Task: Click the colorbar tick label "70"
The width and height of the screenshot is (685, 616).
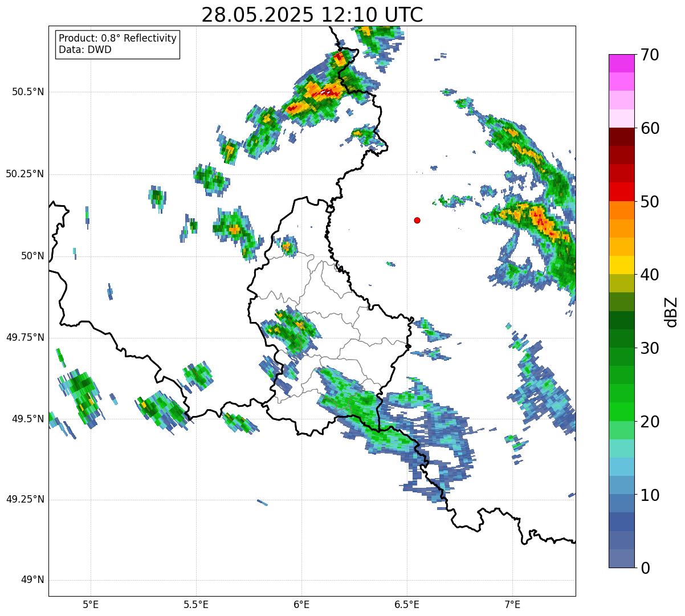Action: (x=649, y=55)
